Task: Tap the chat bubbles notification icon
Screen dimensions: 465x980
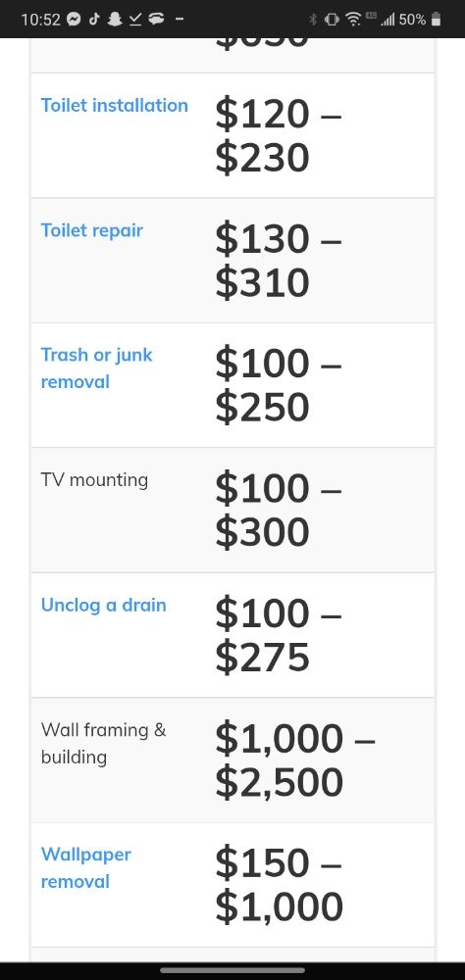Action: (x=156, y=20)
